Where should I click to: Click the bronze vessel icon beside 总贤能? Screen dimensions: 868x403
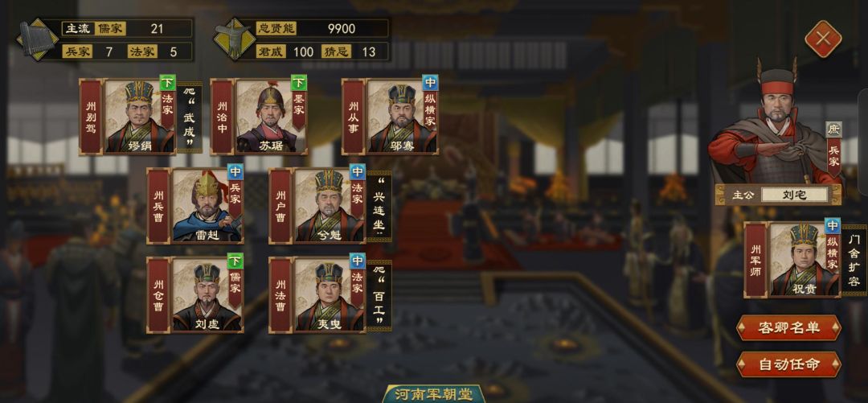point(234,39)
